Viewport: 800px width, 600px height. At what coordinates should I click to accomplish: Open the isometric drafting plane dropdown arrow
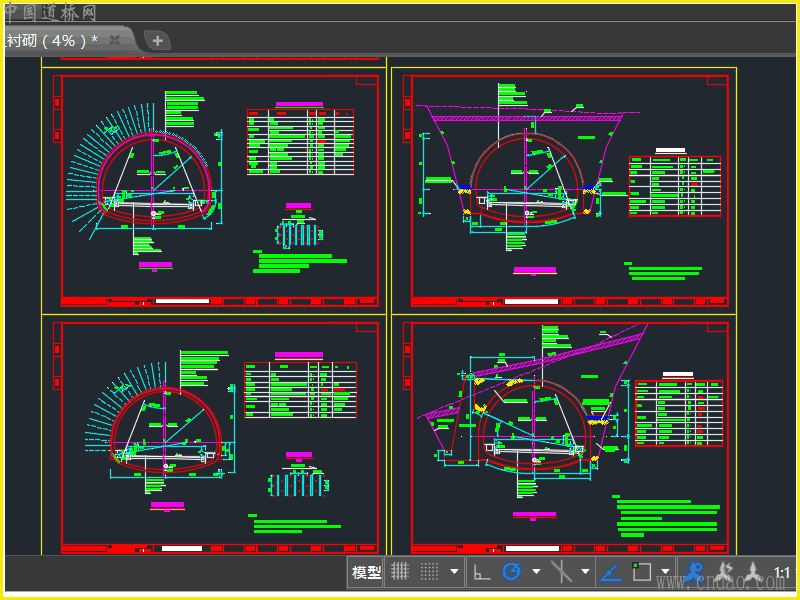[x=586, y=572]
